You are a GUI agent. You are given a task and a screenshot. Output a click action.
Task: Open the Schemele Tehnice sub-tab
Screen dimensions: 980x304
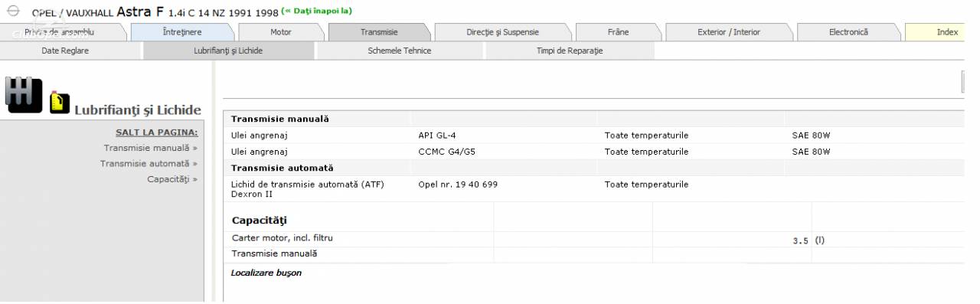(400, 50)
